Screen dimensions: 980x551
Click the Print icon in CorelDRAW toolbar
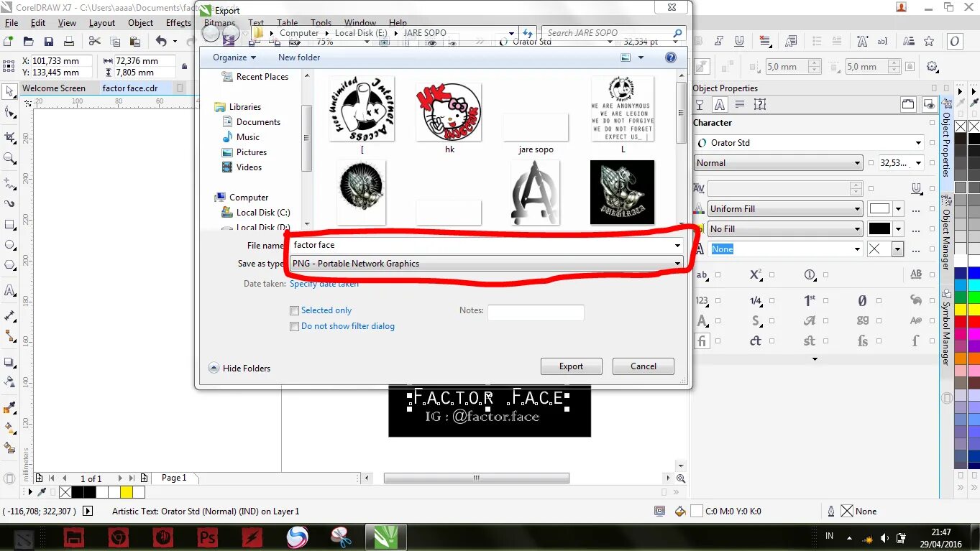tap(68, 42)
